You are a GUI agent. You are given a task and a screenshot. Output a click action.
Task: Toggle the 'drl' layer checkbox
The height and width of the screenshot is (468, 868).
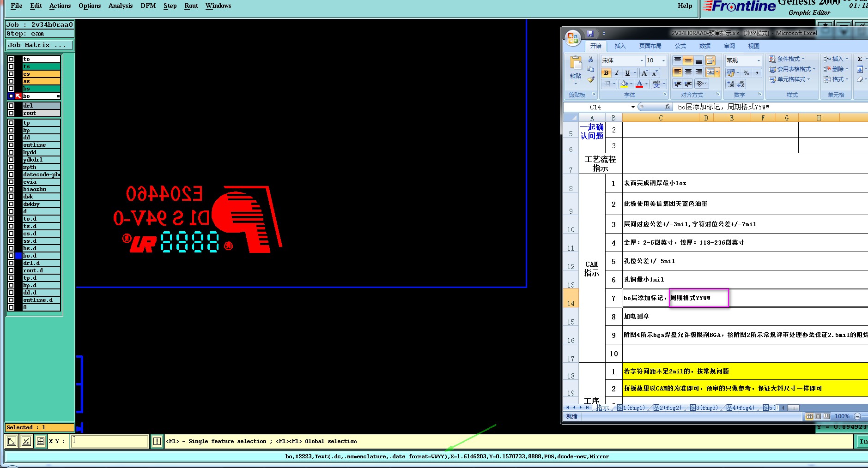coord(11,106)
